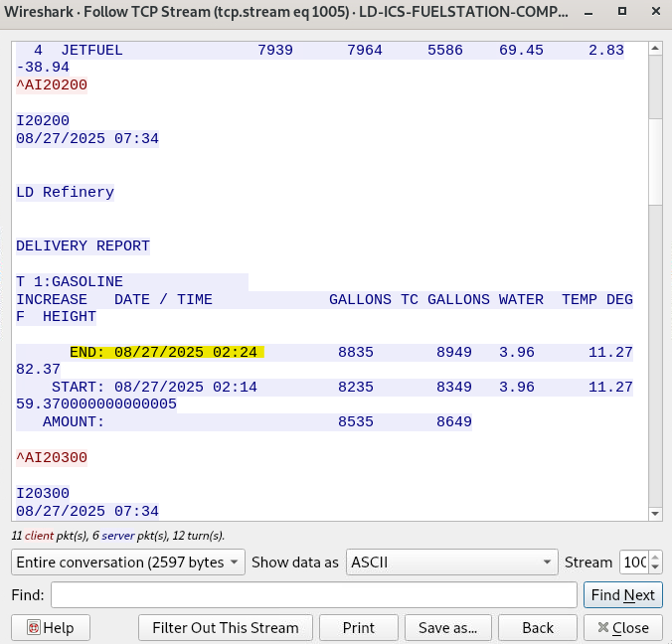The height and width of the screenshot is (644, 672).
Task: Click the red ^AI20200 client request text
Action: [52, 85]
